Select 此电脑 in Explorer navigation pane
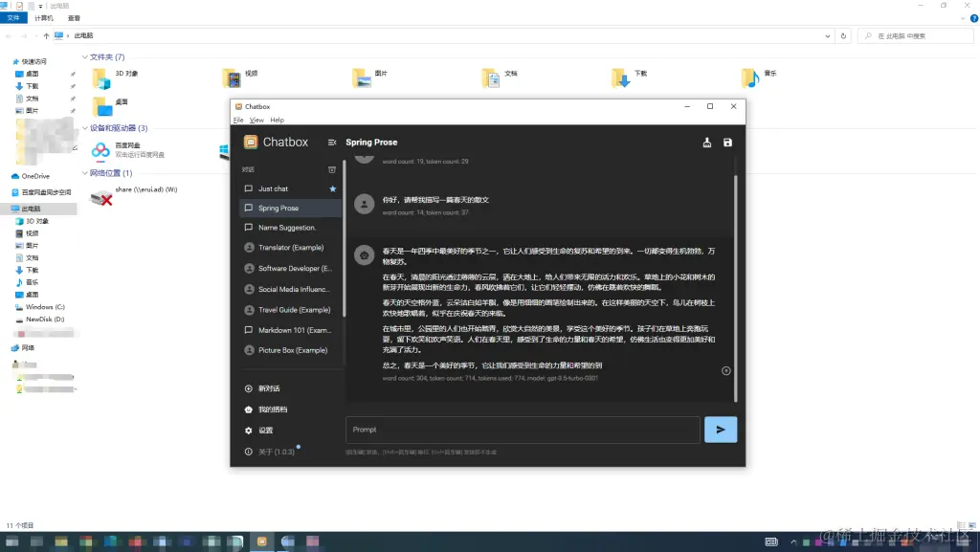The width and height of the screenshot is (980, 552). [38, 209]
